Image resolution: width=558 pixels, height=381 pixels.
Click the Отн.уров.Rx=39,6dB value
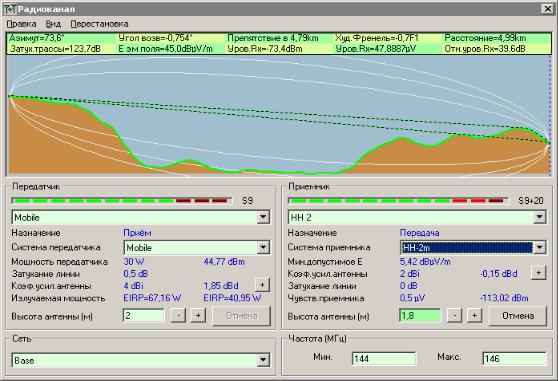point(485,49)
